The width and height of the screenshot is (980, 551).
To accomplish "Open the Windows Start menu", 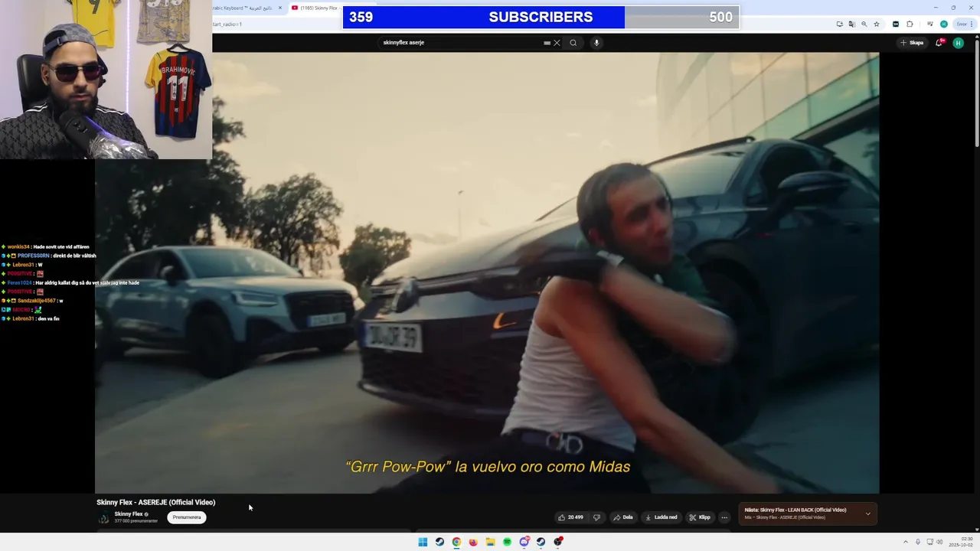I will tap(423, 542).
